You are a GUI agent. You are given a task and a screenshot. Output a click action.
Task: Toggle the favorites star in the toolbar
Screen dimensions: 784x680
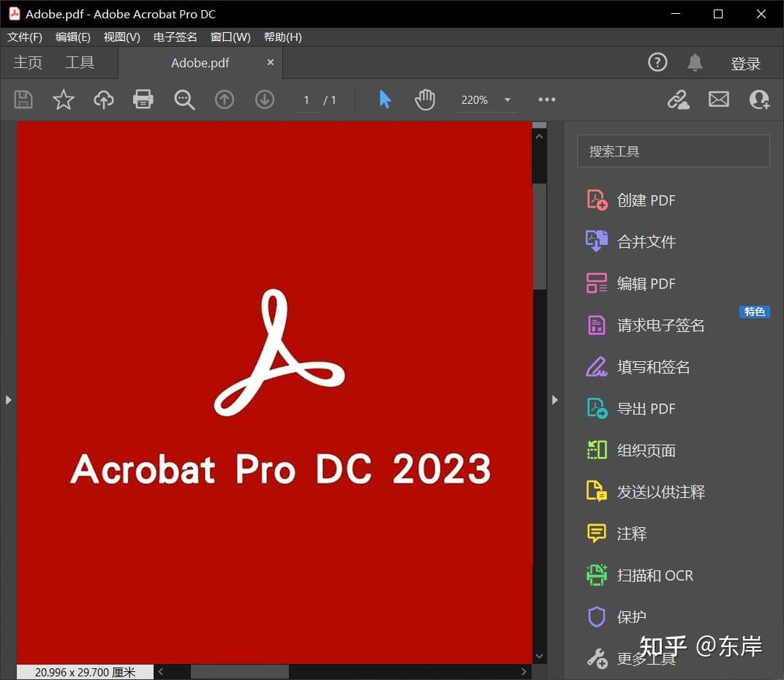pos(64,99)
